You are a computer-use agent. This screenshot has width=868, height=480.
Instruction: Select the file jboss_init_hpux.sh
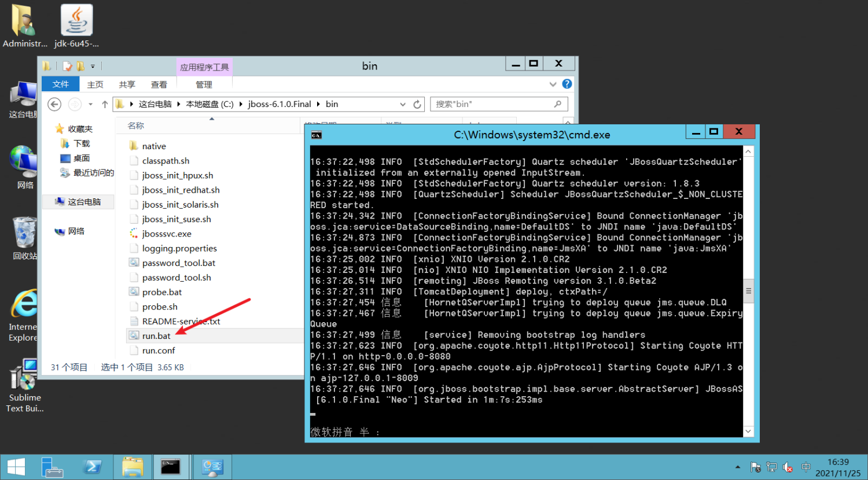coord(178,175)
